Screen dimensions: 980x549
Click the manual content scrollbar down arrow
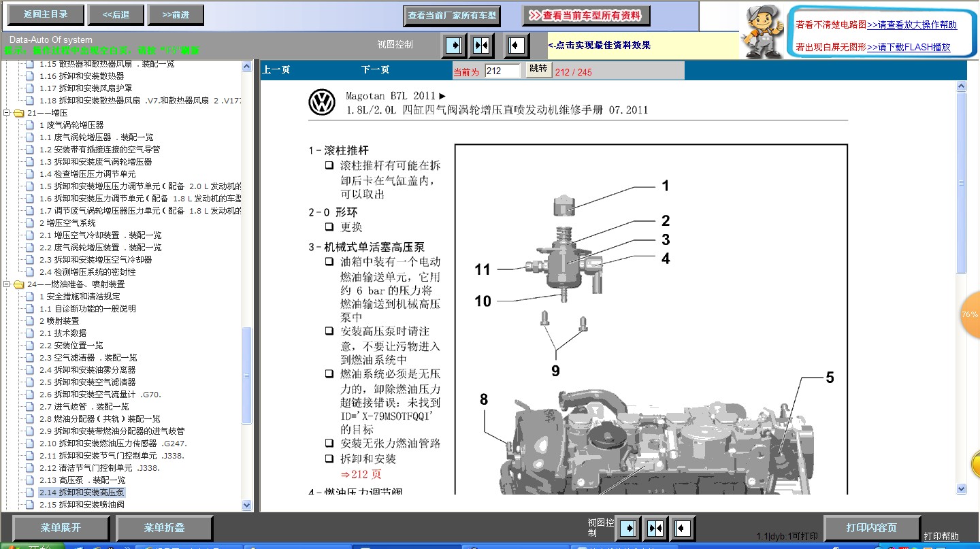[961, 488]
